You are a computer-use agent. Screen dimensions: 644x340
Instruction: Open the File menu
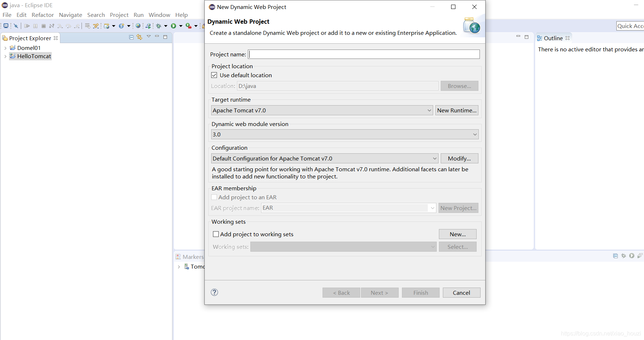coord(7,15)
